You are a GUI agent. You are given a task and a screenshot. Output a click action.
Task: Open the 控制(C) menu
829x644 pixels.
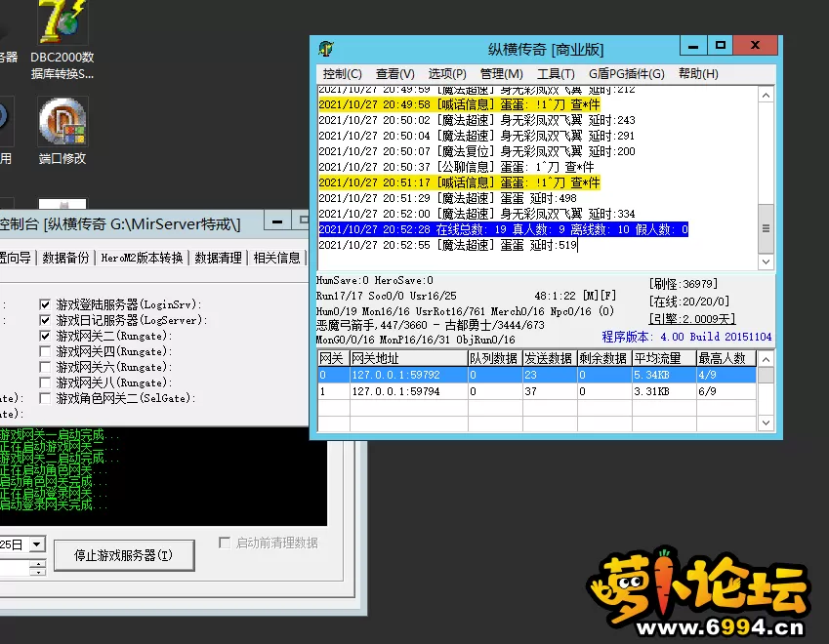click(x=342, y=74)
